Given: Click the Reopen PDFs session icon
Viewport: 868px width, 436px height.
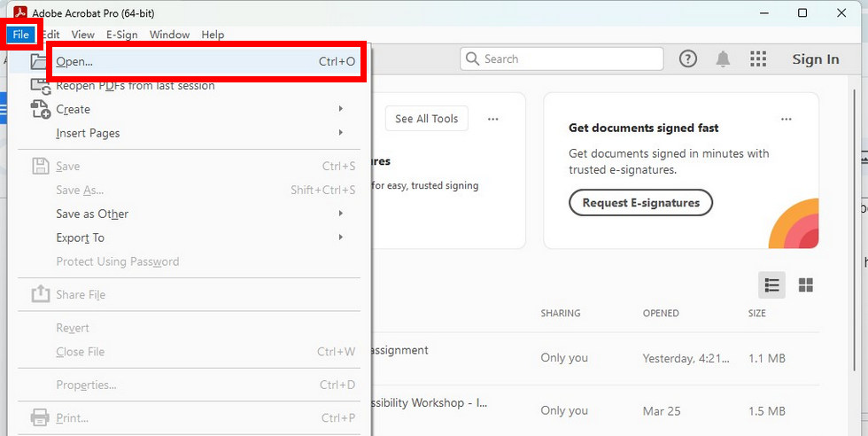Looking at the screenshot, I should point(41,87).
